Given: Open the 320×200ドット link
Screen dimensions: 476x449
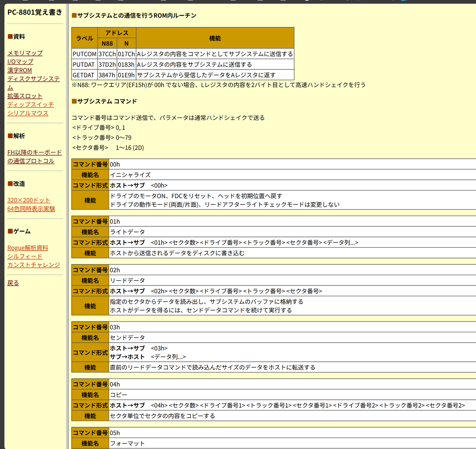Looking at the screenshot, I should click(x=29, y=200).
